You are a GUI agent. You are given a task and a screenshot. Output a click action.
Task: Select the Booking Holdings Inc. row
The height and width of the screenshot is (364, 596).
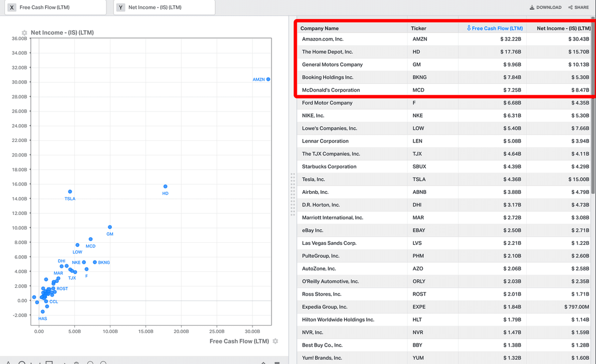[444, 77]
